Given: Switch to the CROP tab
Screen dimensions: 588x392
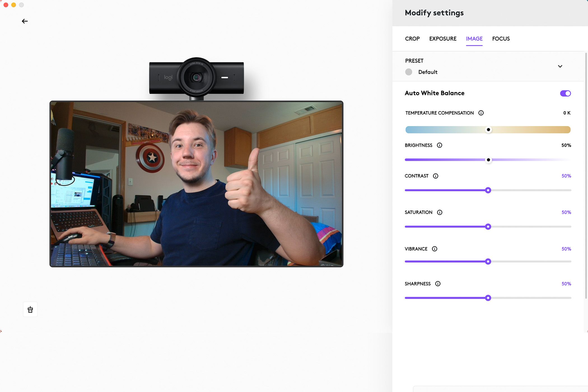Looking at the screenshot, I should [x=412, y=39].
